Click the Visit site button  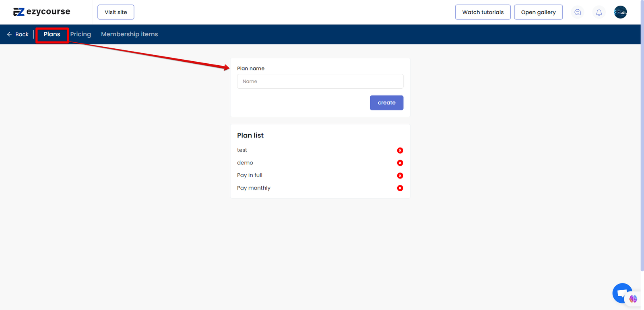[x=116, y=12]
